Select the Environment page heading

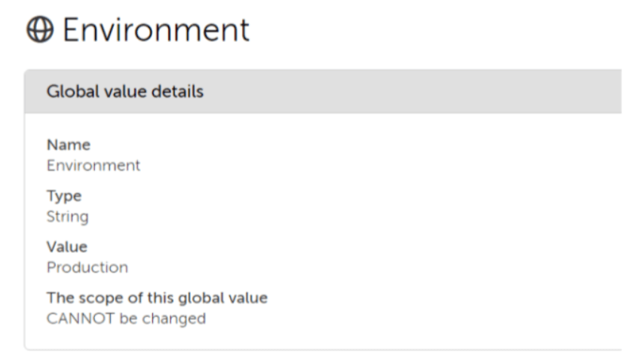click(x=156, y=29)
